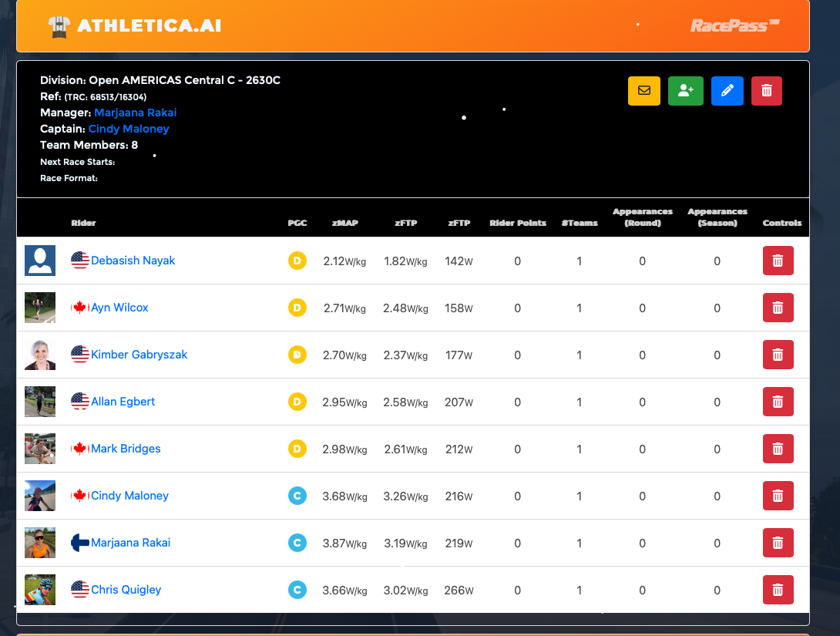
Task: Open Kimber Gabryszak rider profile link
Action: point(139,355)
